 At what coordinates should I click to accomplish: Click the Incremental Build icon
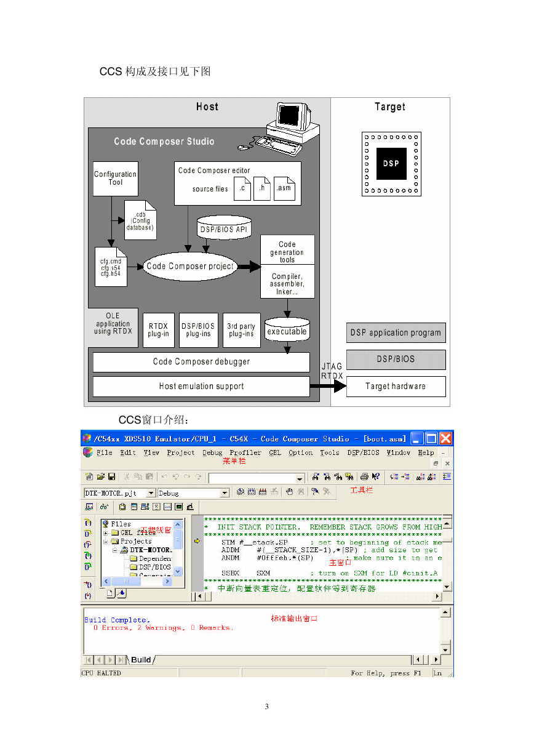252,492
